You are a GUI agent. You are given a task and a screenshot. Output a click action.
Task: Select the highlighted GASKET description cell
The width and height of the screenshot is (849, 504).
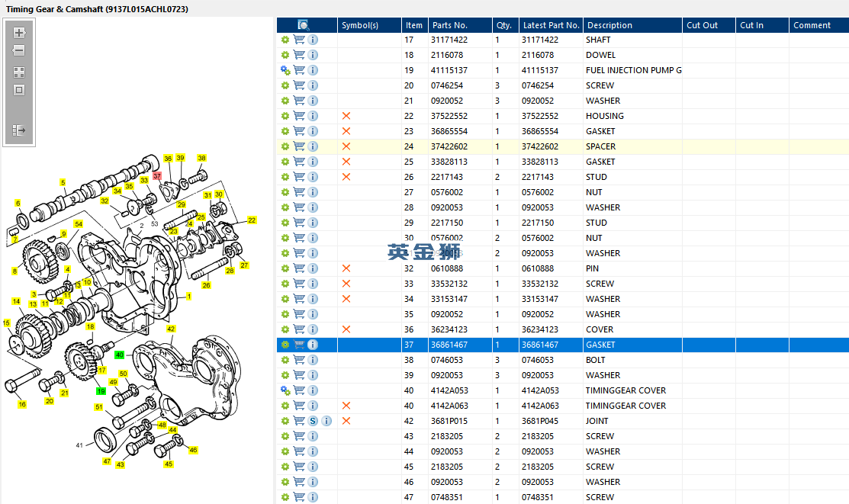point(632,345)
